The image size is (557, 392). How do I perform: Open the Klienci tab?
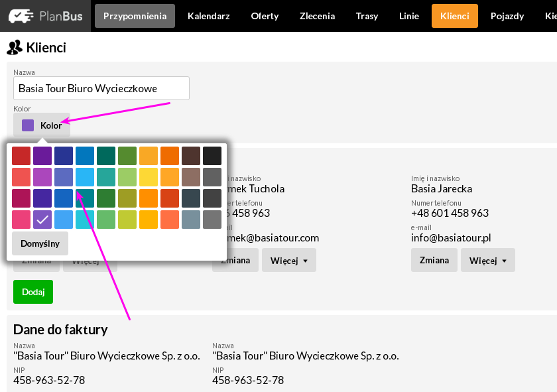click(455, 16)
